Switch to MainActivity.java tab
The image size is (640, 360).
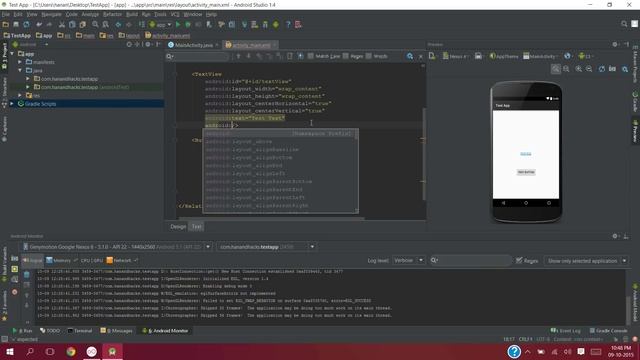194,45
